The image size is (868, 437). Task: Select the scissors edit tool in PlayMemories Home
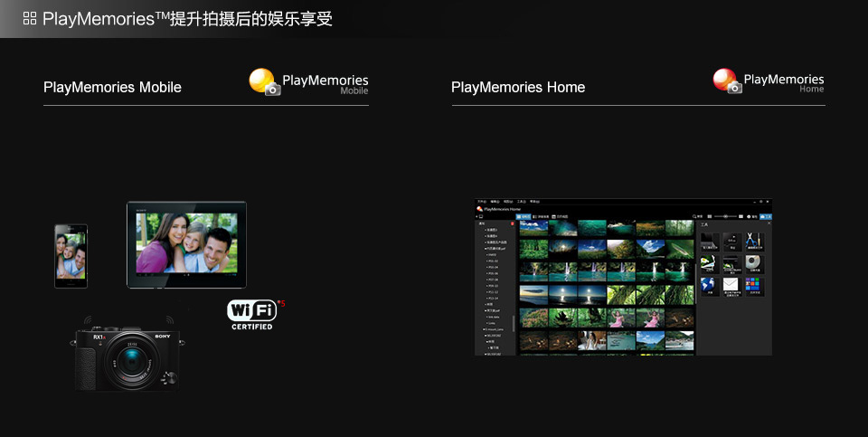tap(755, 242)
